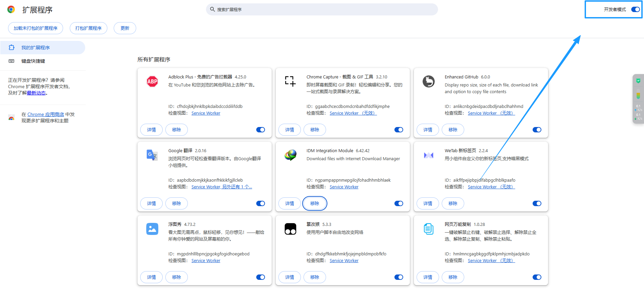Click the My Extensions puzzle icon
Viewport: 644px width, 308px height.
click(11, 48)
